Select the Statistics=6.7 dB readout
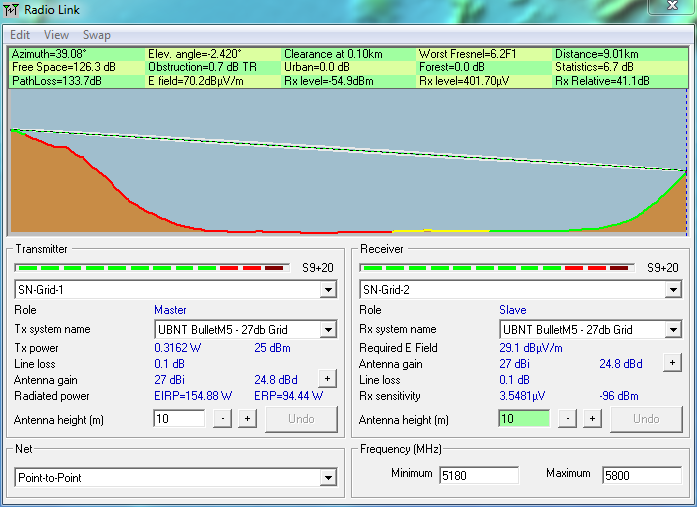This screenshot has width=697, height=507. pos(594,67)
